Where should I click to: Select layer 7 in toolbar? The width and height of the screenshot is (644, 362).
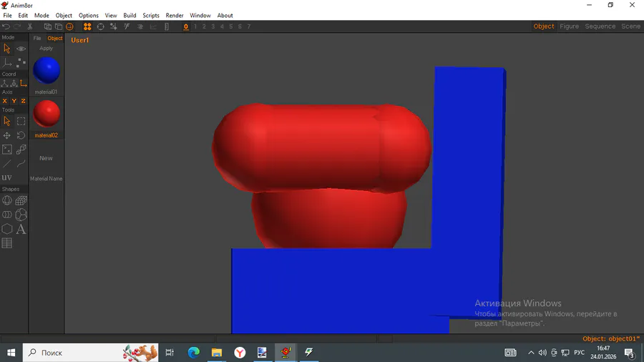coord(249,26)
